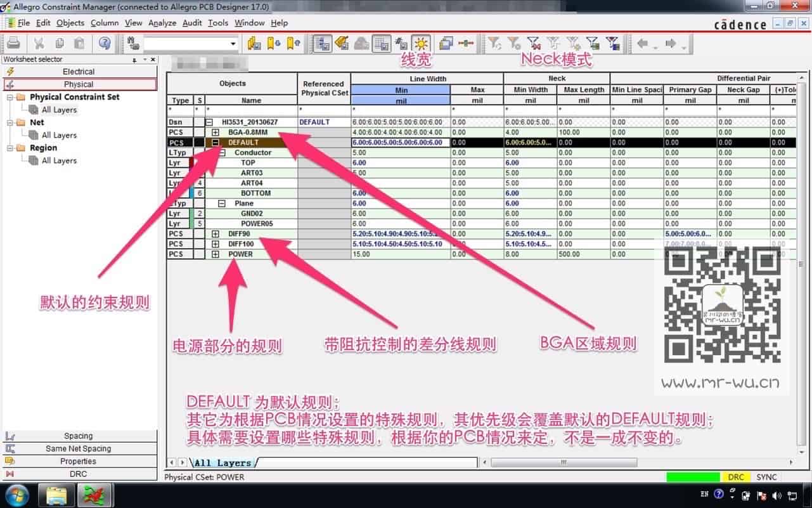Open the toolbar search combo box dropdown
Image resolution: width=812 pixels, height=508 pixels.
tap(233, 43)
